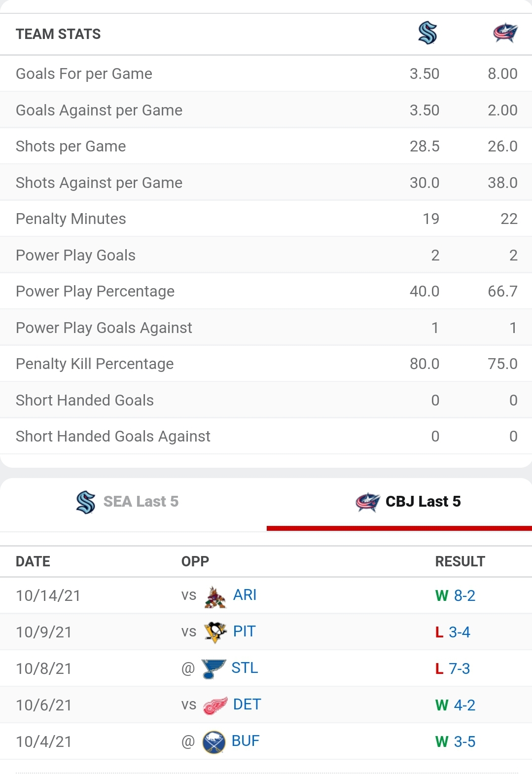Open the BUF opponent link

[245, 741]
